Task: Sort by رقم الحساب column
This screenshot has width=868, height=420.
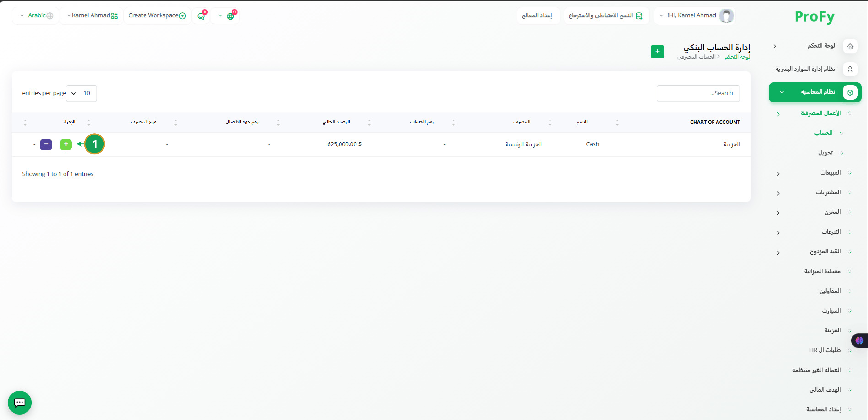Action: pos(421,122)
